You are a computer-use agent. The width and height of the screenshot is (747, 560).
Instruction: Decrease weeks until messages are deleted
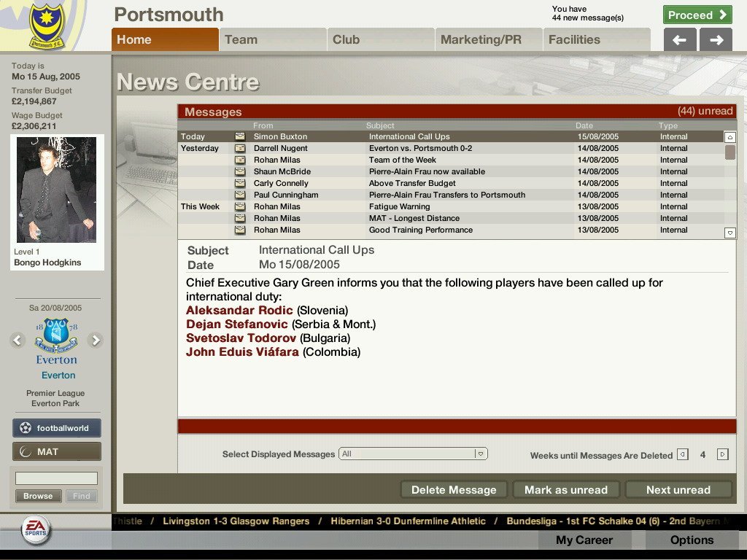682,454
